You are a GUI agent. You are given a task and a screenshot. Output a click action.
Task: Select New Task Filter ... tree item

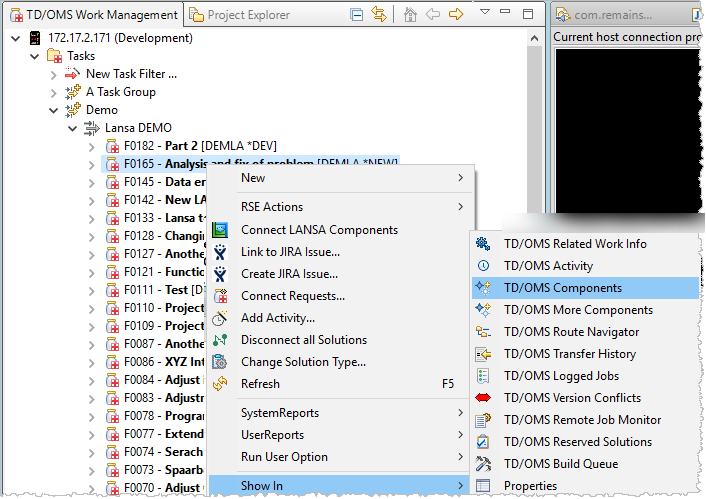(131, 74)
